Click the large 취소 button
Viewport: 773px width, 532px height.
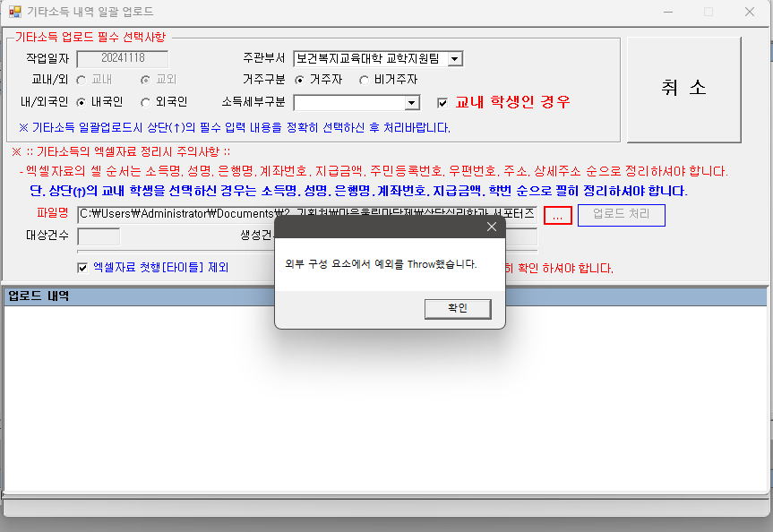coord(683,90)
